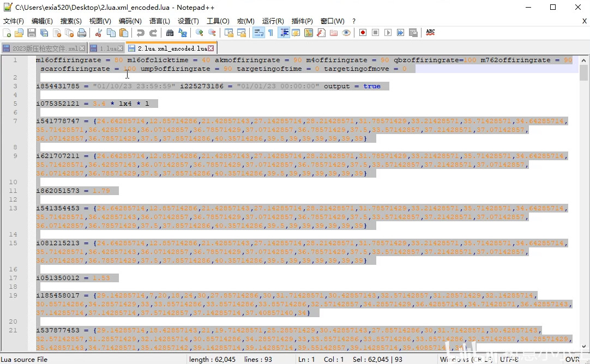Toggle the Word Wrap toolbar button
The width and height of the screenshot is (590, 364).
click(x=258, y=33)
